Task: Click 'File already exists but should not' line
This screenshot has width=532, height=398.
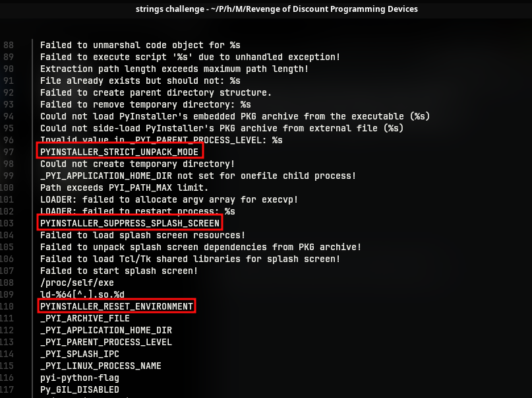Action: [140, 81]
